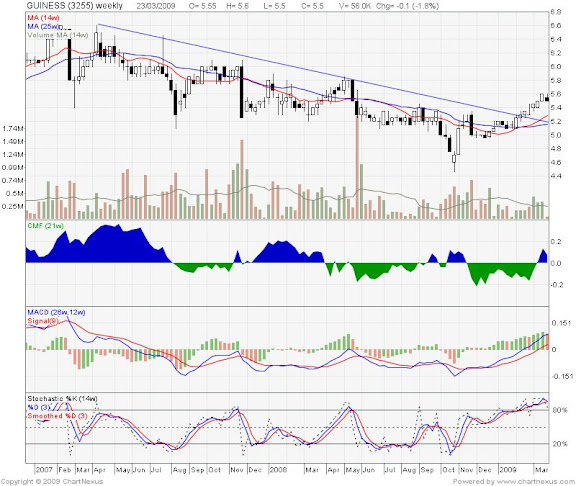The image size is (576, 486).
Task: Click the "2007" label on the time axis
Action: pyautogui.click(x=44, y=470)
